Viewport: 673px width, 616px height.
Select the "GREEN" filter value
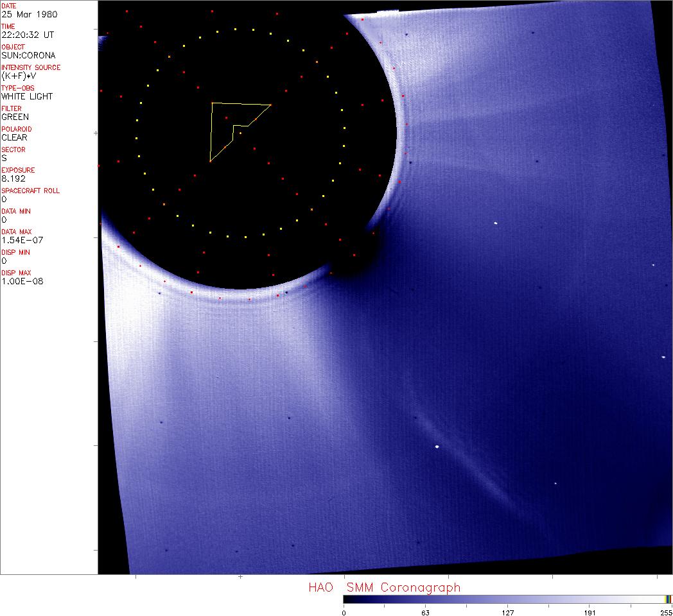pos(15,117)
